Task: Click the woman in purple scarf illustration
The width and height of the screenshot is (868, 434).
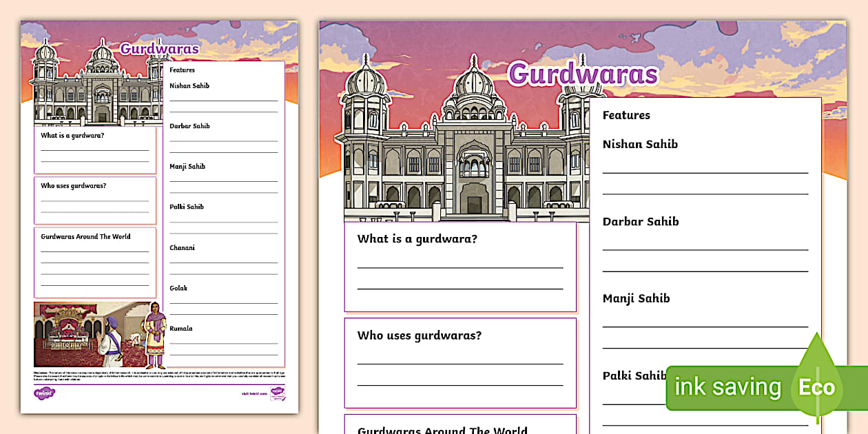Action: [x=156, y=335]
